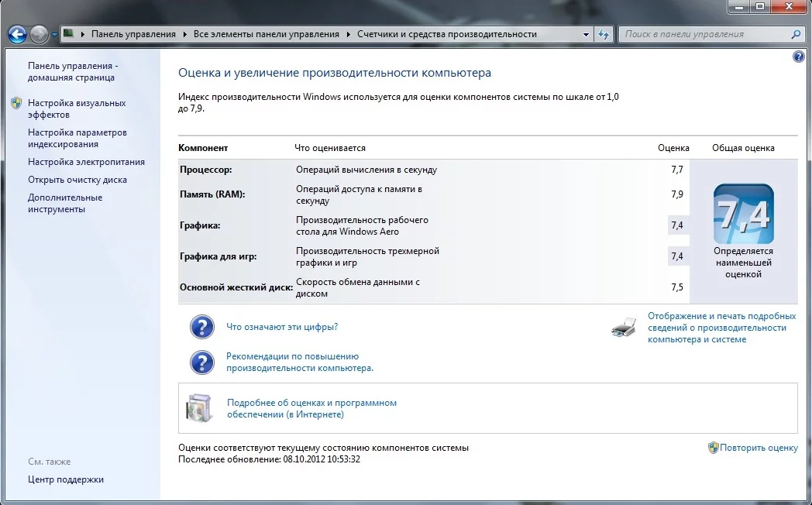
Task: Click the shield icon beside Настройка визуальных эффектов
Action: pos(16,102)
